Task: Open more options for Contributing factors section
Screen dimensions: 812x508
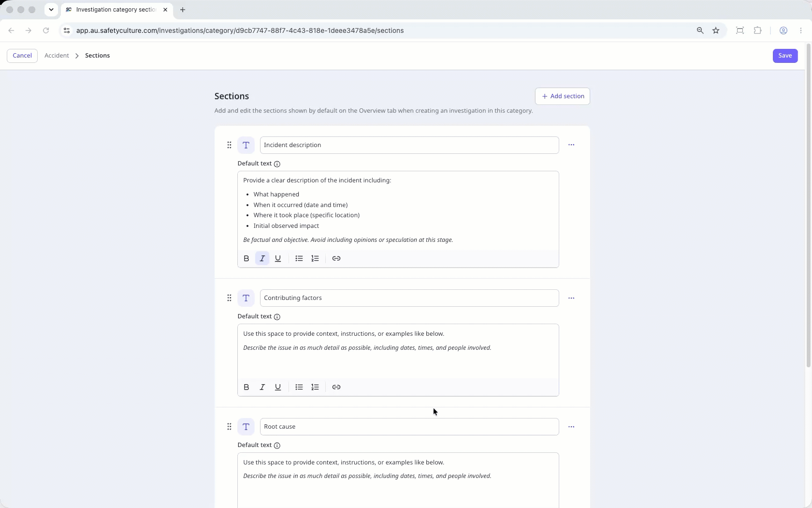Action: 571,298
